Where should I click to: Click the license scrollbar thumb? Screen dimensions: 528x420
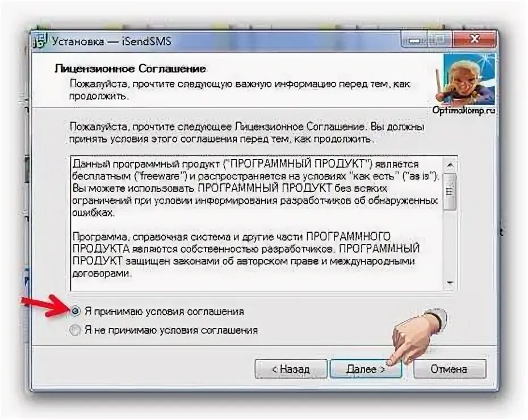[450, 192]
